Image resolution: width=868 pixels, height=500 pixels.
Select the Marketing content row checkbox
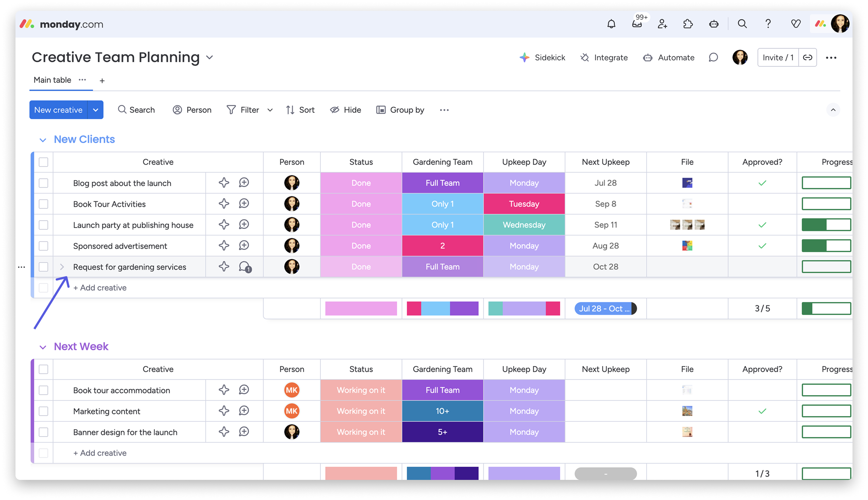coord(43,411)
